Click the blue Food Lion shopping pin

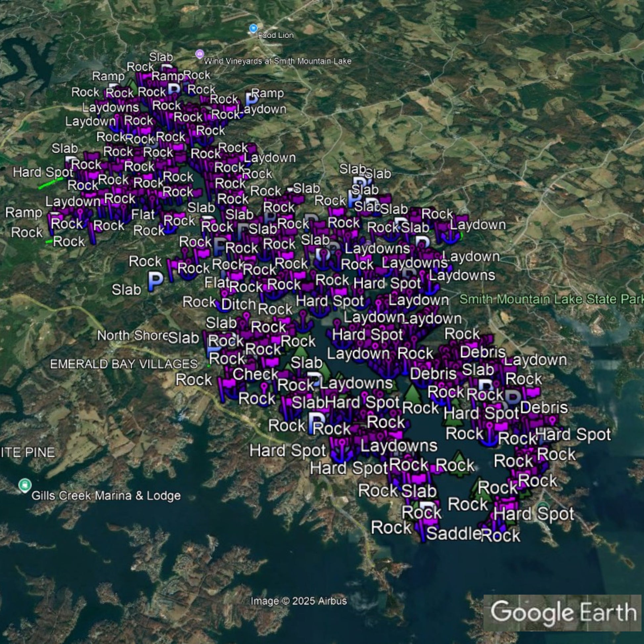point(253,28)
